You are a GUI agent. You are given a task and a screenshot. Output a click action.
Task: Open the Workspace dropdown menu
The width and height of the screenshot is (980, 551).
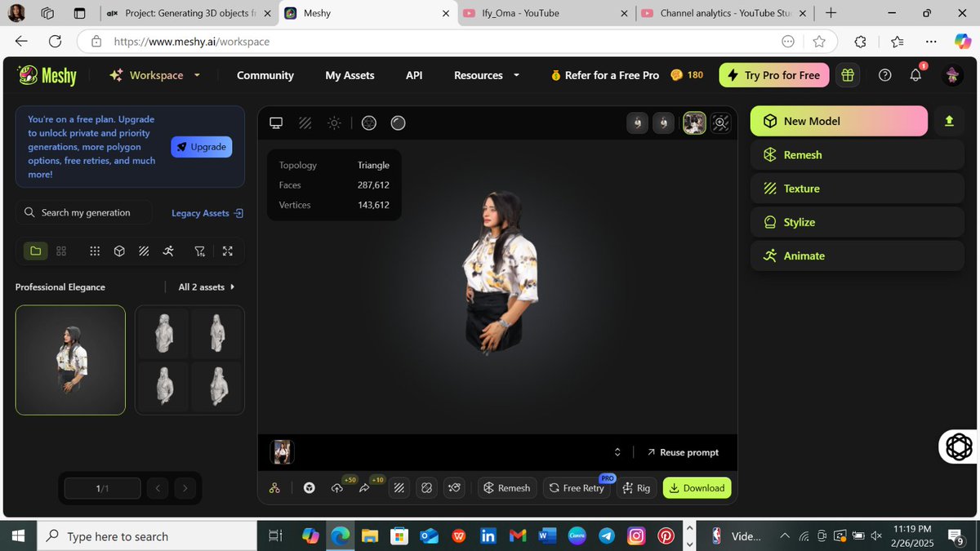coord(155,75)
